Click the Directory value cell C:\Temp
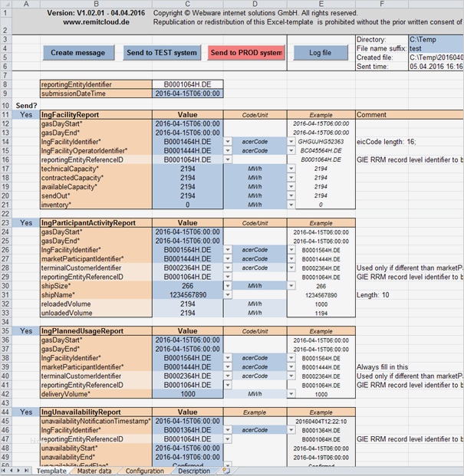This screenshot has width=464, height=476. (x=436, y=39)
